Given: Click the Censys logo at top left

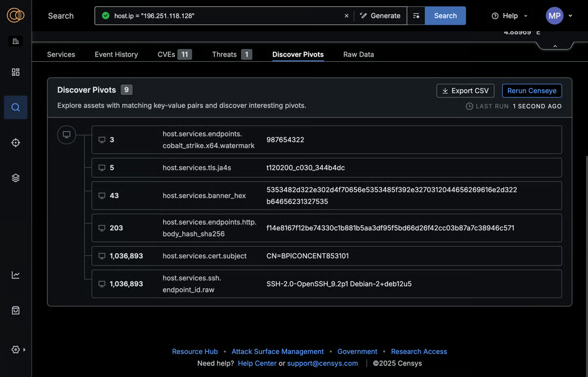Looking at the screenshot, I should click(x=15, y=15).
